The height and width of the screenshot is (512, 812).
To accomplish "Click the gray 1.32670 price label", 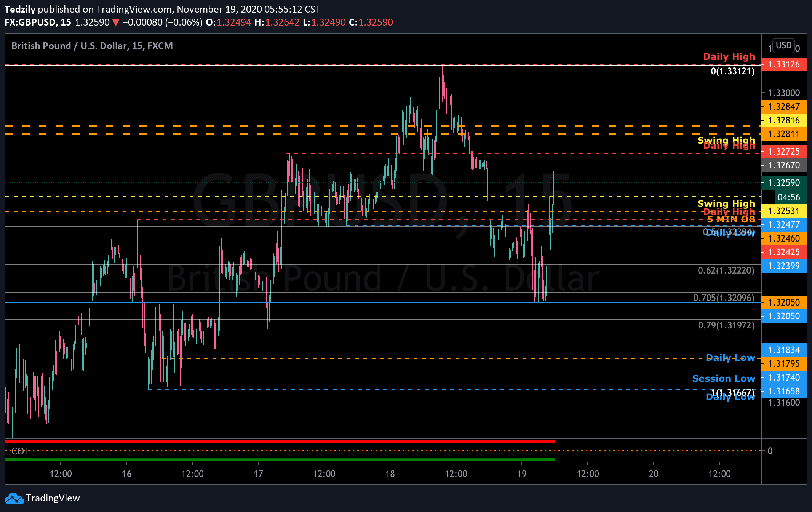I will coord(783,165).
